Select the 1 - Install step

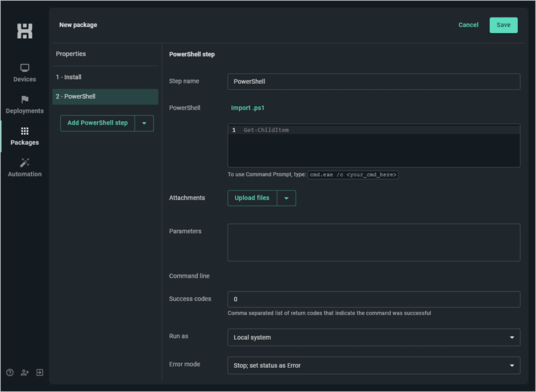105,77
